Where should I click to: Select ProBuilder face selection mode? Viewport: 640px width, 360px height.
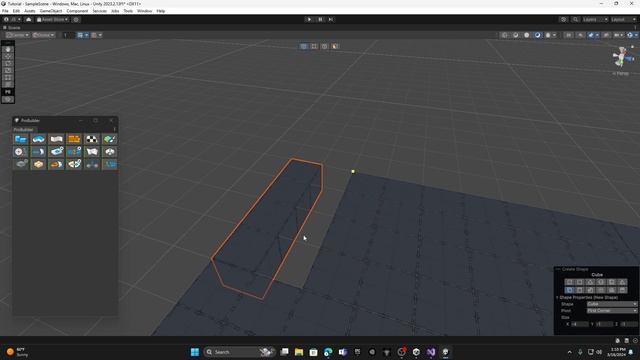335,47
